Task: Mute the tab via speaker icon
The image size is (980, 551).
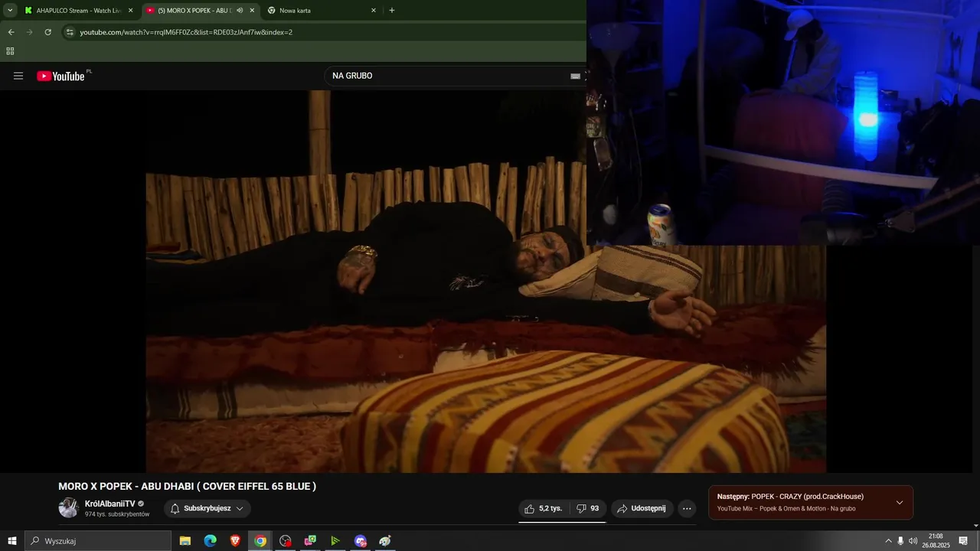Action: (x=240, y=11)
